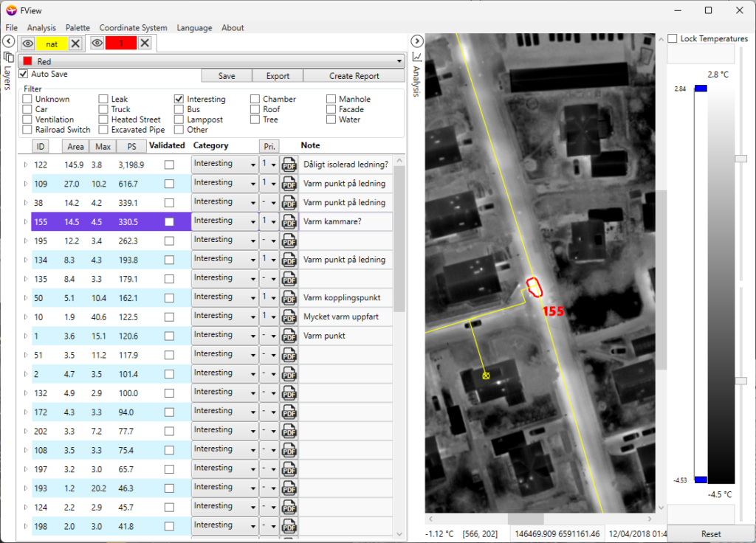This screenshot has width=756, height=543.
Task: Open the Coordinate System menu
Action: click(133, 28)
